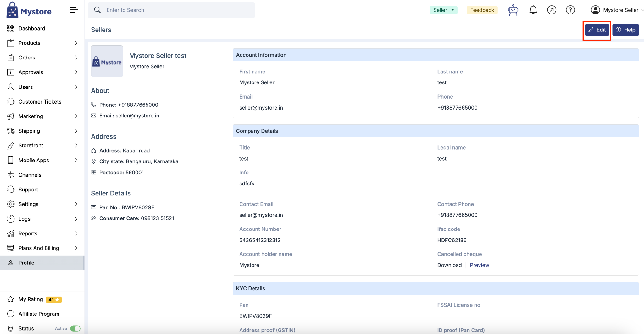This screenshot has width=644, height=334.
Task: Click the Logs clock icon
Action: pyautogui.click(x=11, y=219)
